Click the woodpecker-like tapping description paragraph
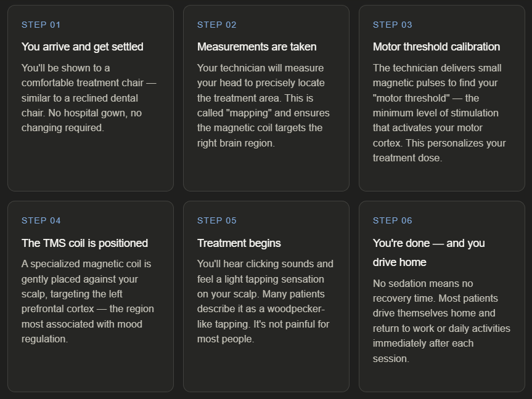 (264, 301)
